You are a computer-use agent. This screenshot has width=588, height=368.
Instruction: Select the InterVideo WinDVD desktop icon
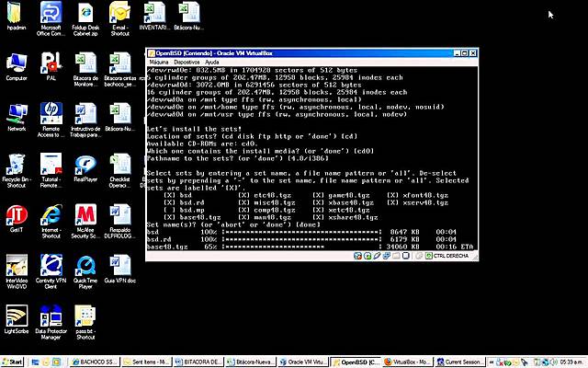coord(17,272)
